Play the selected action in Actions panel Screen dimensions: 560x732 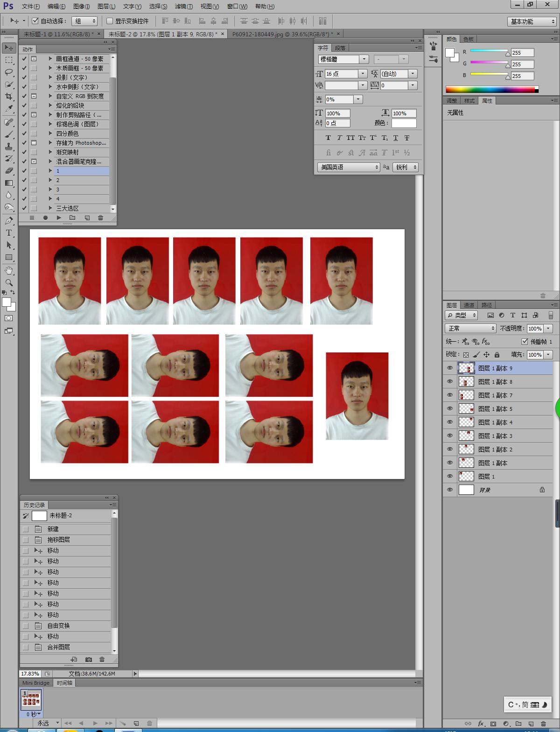59,218
